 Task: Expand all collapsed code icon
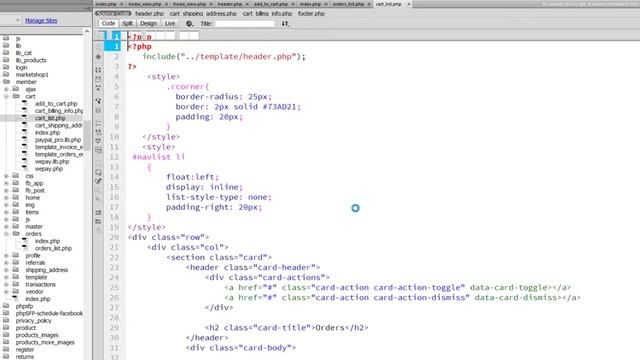[98, 88]
